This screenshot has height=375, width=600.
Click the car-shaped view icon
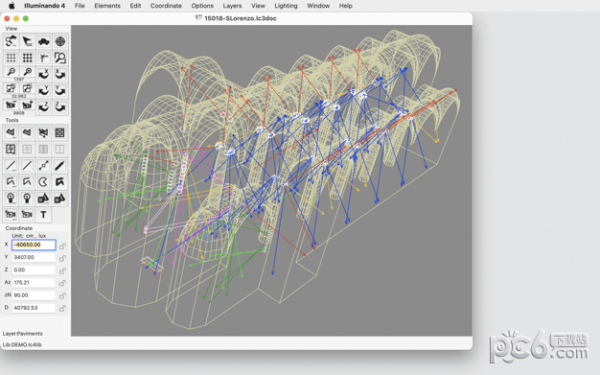click(43, 41)
